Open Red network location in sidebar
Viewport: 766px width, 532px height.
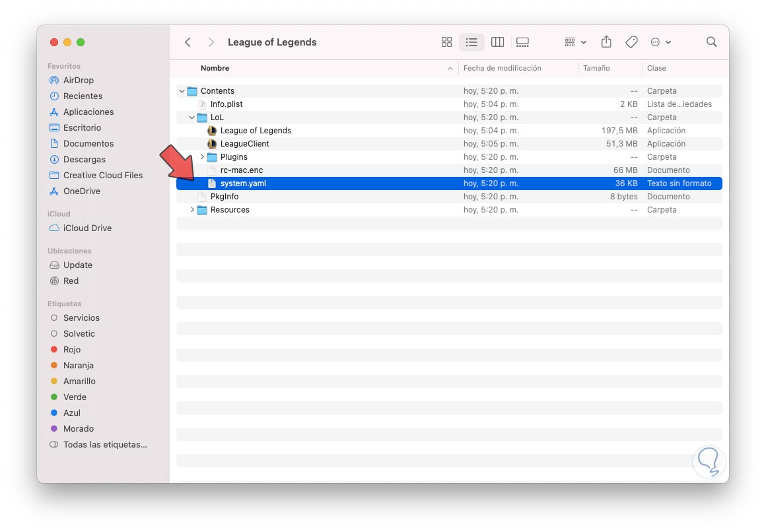point(71,281)
